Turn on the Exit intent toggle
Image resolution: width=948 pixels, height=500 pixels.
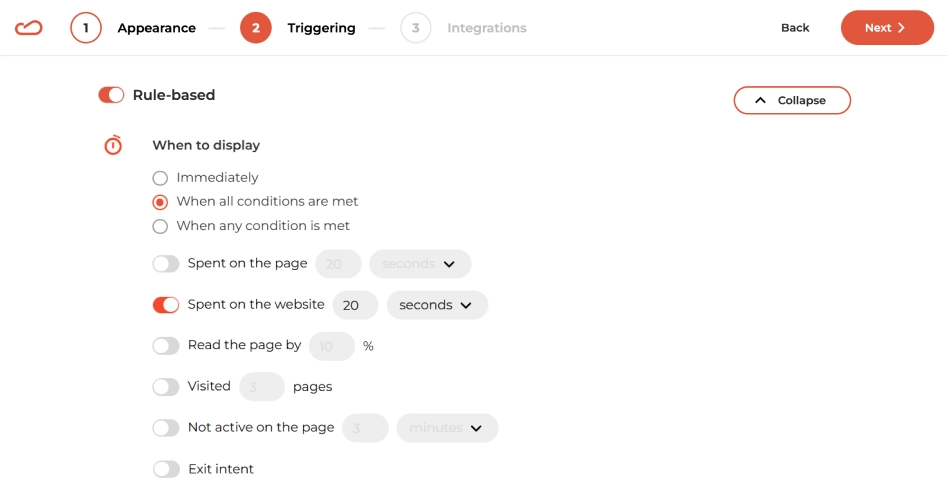click(x=166, y=469)
